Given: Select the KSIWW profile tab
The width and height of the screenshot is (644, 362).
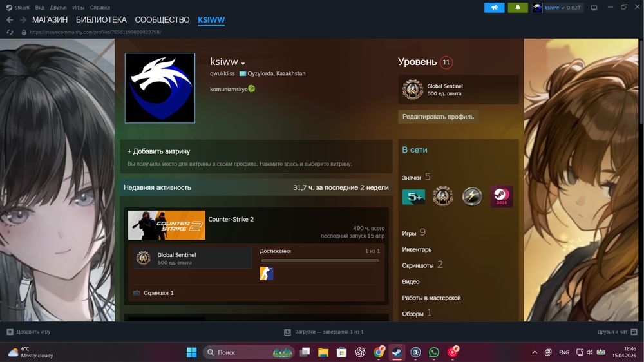Looking at the screenshot, I should pyautogui.click(x=211, y=20).
